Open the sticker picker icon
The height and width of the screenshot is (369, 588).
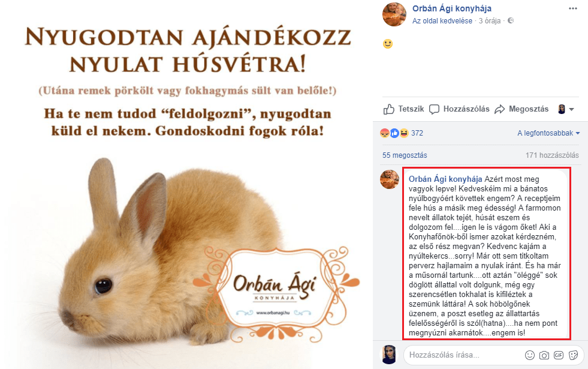point(574,355)
